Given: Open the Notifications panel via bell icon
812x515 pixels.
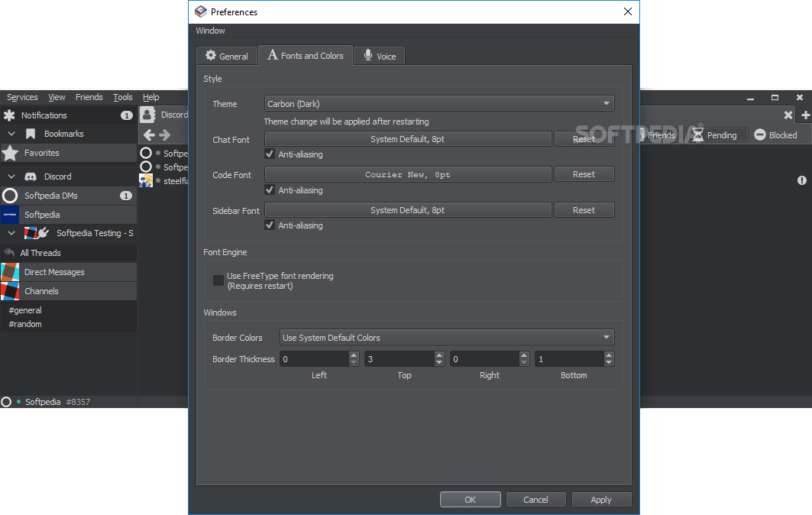Looking at the screenshot, I should coord(9,115).
